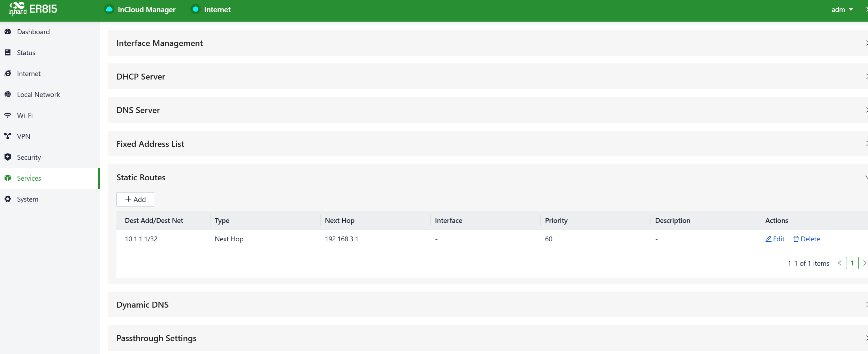The width and height of the screenshot is (868, 354).
Task: Click the Local Network globe icon
Action: 8,95
